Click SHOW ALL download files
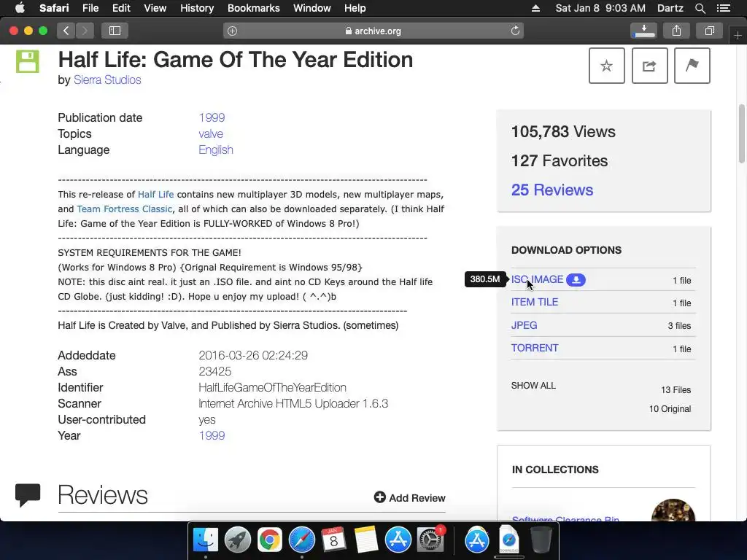747x560 pixels. coord(533,386)
